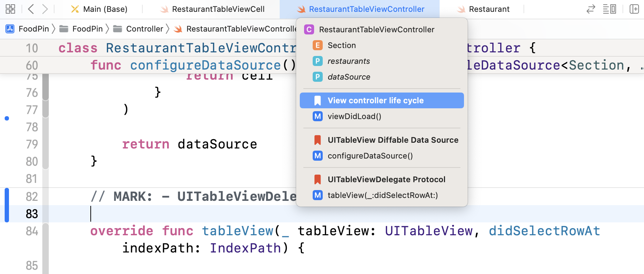The image size is (644, 274).
Task: Click the navigate back chevron
Action: click(x=30, y=9)
